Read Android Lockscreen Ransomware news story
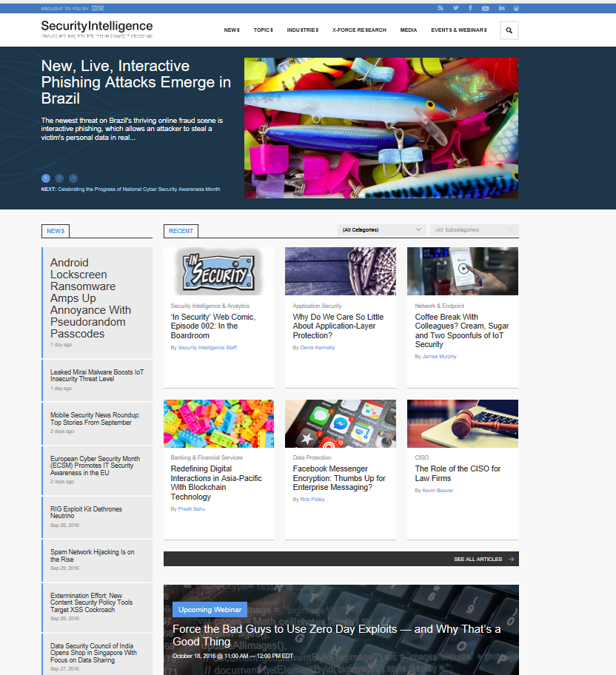The image size is (616, 675). [x=90, y=298]
